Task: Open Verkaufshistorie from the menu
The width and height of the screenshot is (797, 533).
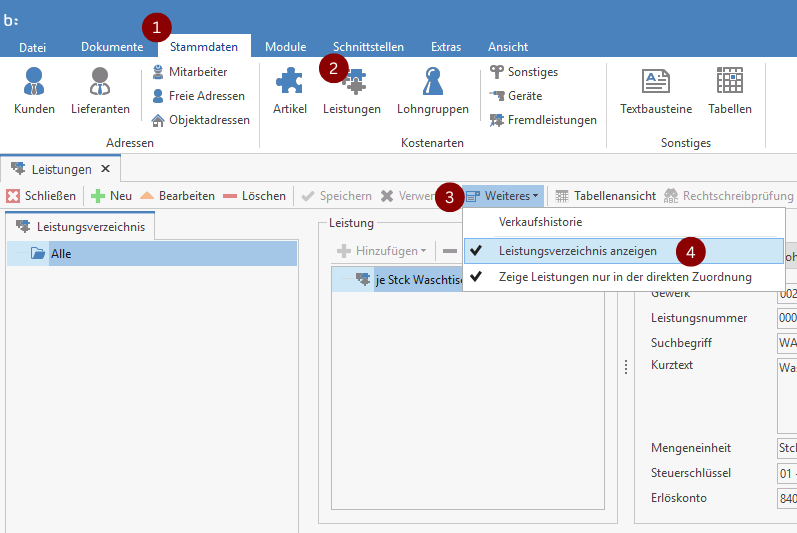Action: (x=540, y=222)
